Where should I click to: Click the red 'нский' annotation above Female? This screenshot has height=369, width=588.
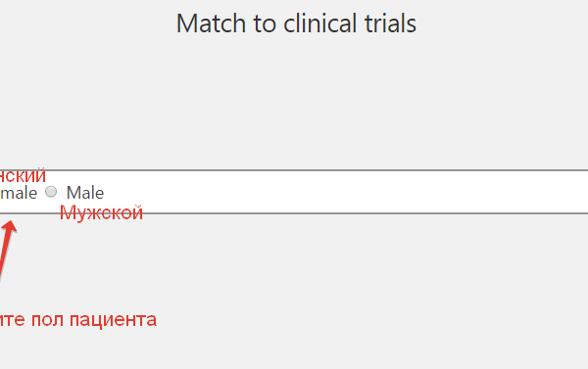tap(23, 175)
